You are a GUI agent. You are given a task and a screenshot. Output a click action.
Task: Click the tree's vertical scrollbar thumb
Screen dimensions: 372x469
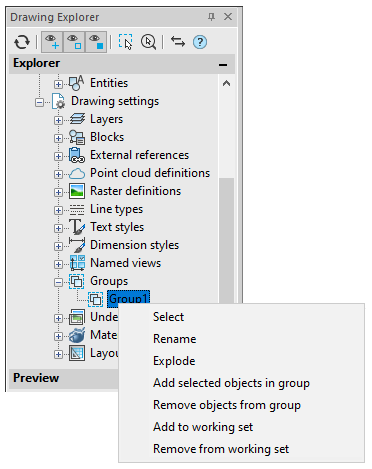226,240
